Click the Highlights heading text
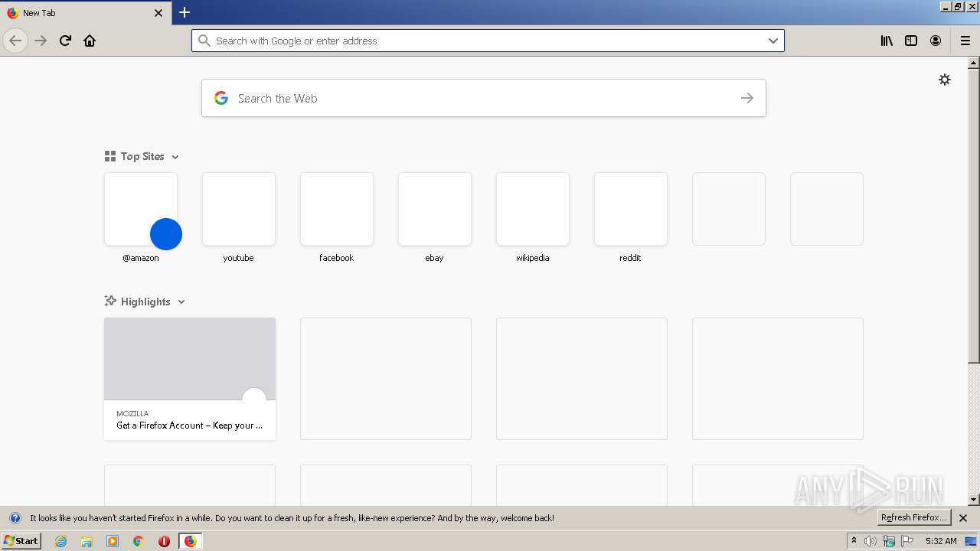 145,302
